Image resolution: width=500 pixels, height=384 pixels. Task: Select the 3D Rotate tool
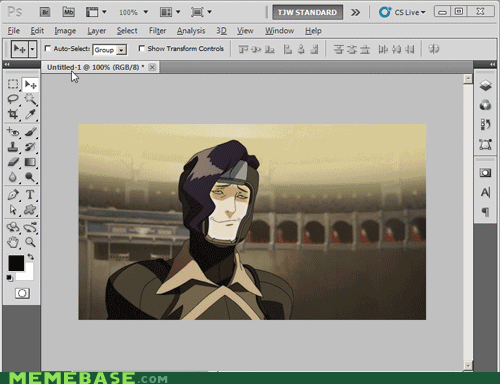(x=13, y=227)
